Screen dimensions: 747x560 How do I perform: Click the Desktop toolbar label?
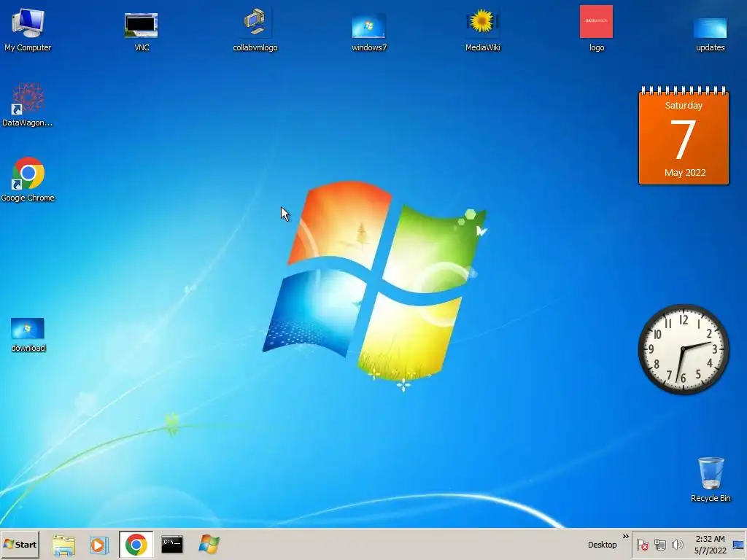[602, 545]
